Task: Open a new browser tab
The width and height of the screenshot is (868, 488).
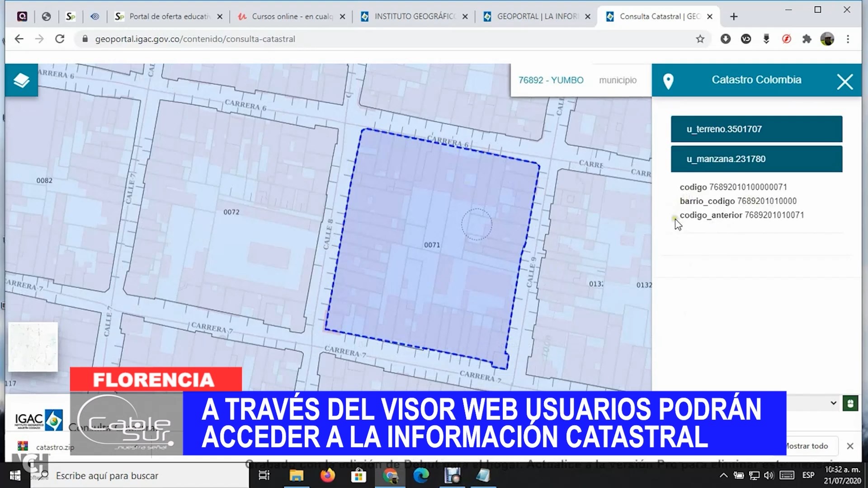Action: (x=734, y=17)
